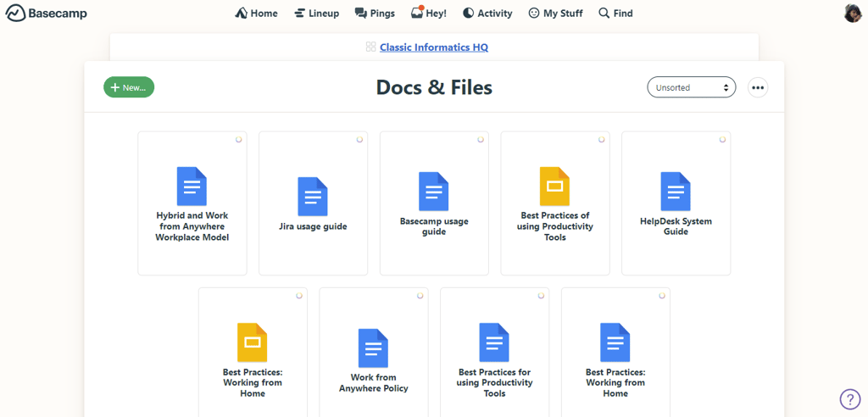
Task: Open the Find search option
Action: pyautogui.click(x=615, y=14)
